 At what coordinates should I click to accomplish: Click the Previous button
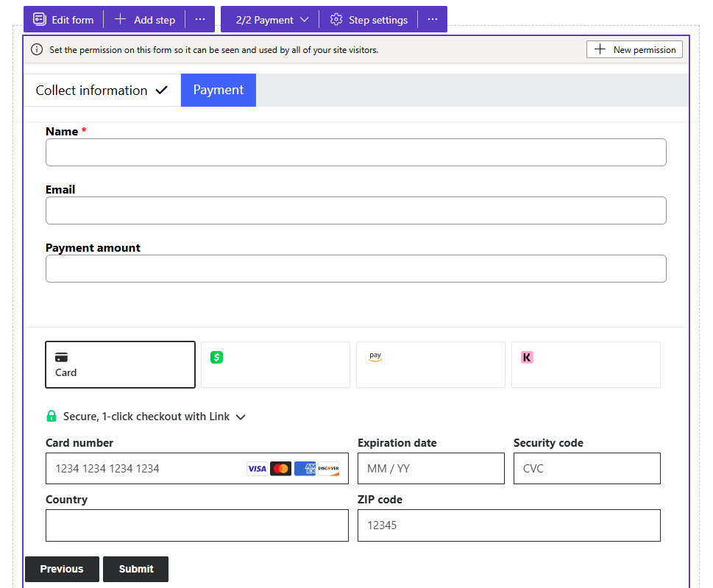(x=62, y=569)
